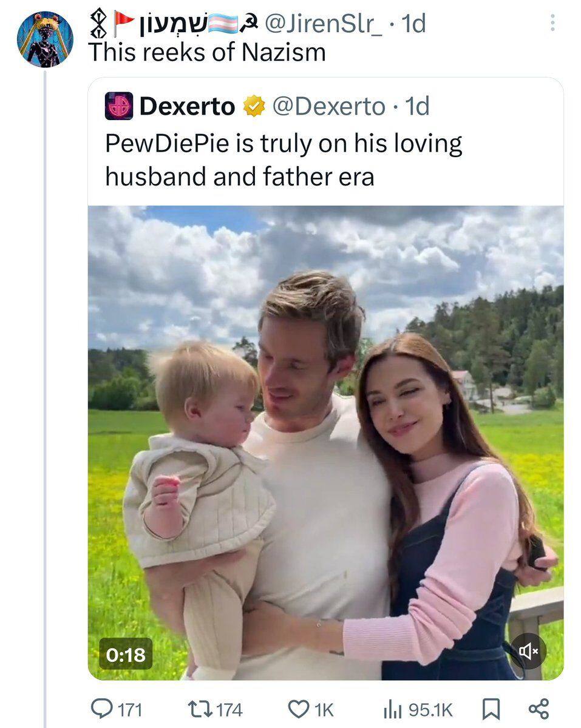The image size is (581, 728).
Task: Click the 0:18 video duration badge
Action: pyautogui.click(x=126, y=654)
